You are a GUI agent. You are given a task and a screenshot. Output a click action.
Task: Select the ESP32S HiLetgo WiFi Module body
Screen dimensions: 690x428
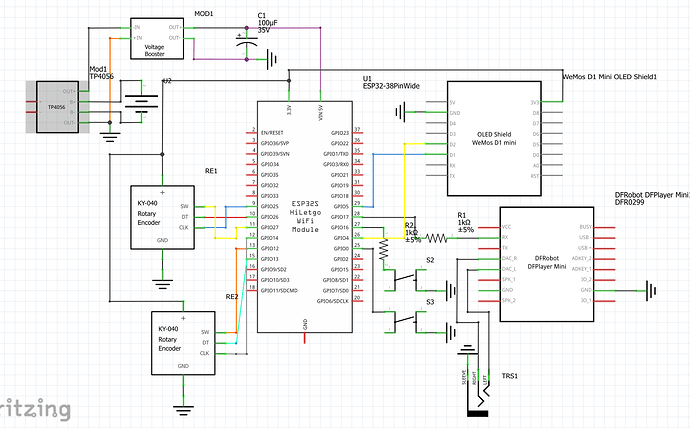[305, 217]
